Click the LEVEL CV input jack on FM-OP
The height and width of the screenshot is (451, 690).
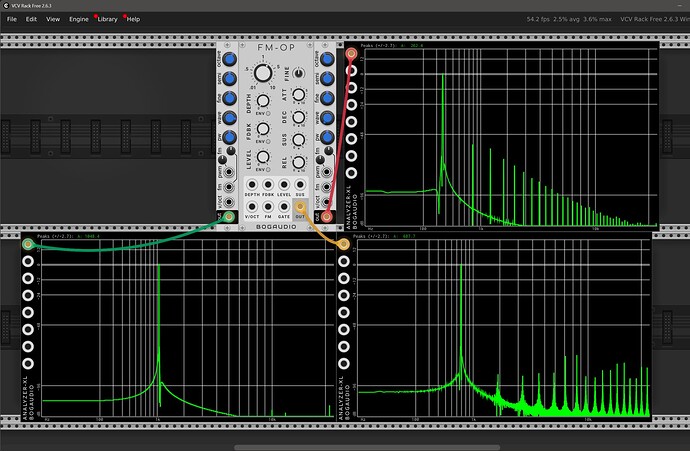pos(284,185)
